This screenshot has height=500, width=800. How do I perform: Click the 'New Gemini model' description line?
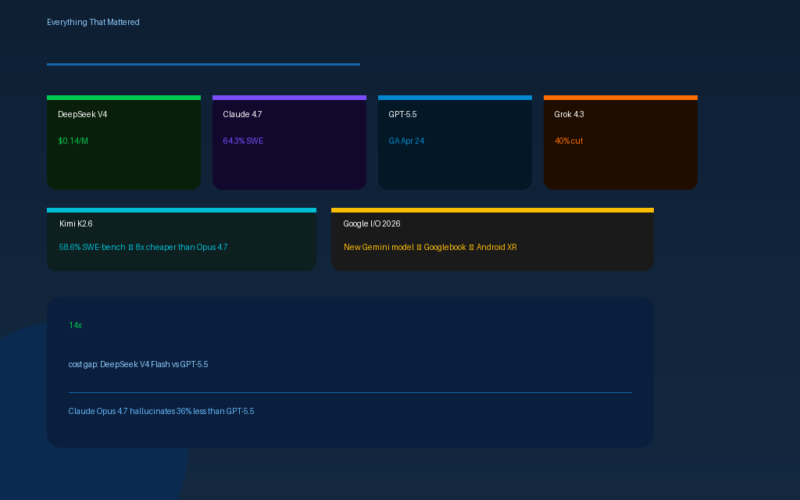tap(430, 247)
